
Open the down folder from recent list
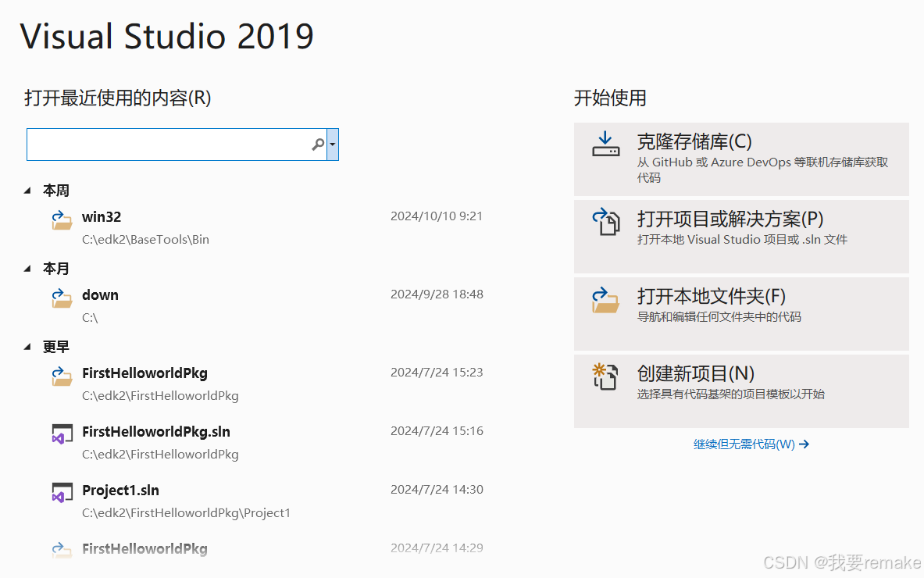(100, 294)
